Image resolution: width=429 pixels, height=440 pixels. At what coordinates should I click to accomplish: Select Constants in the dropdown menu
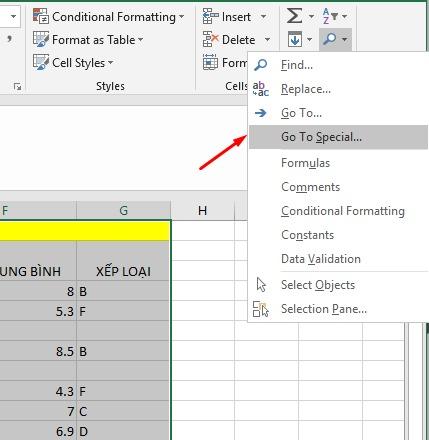tap(338, 235)
